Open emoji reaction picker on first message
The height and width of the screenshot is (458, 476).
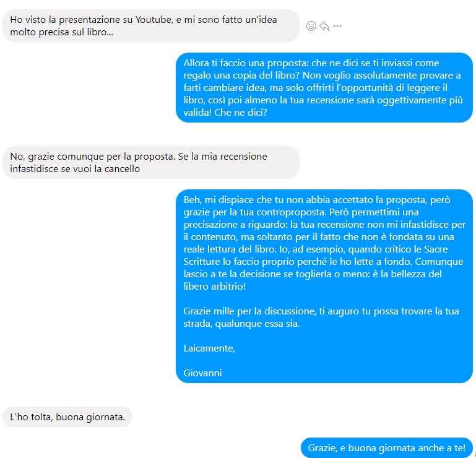coord(311,26)
